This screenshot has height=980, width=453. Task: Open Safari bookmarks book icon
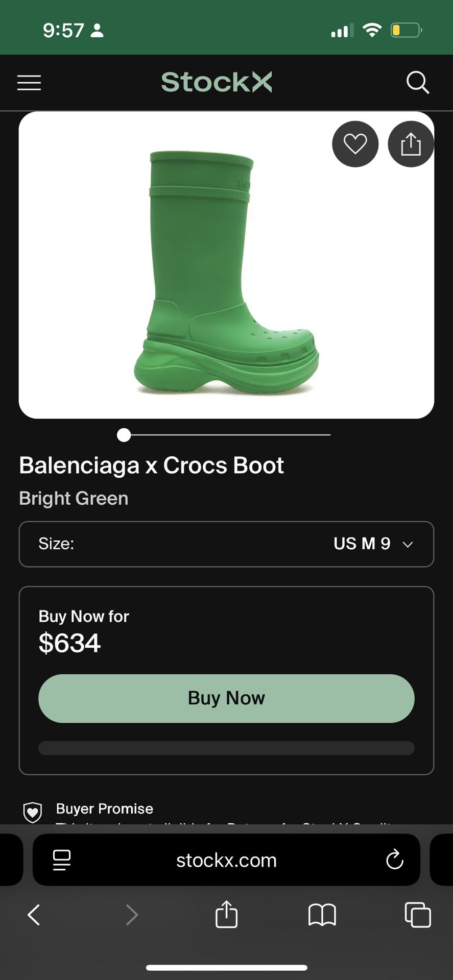pos(322,915)
